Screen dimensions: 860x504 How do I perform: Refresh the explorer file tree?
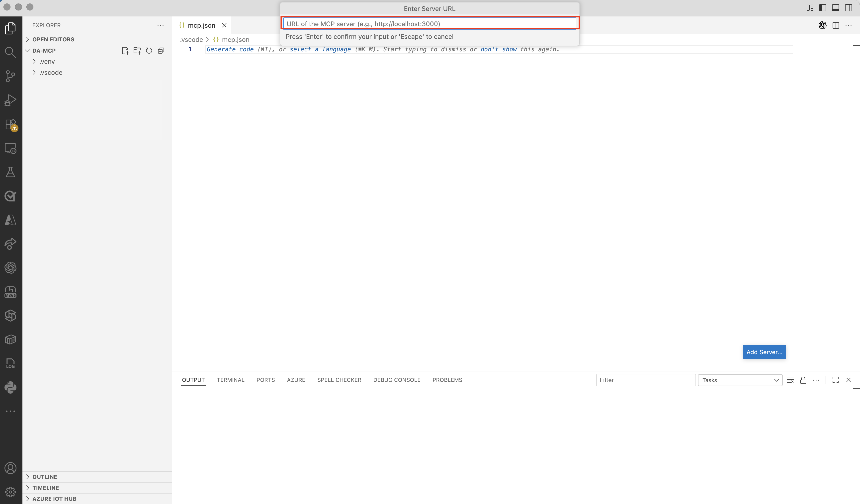[149, 51]
